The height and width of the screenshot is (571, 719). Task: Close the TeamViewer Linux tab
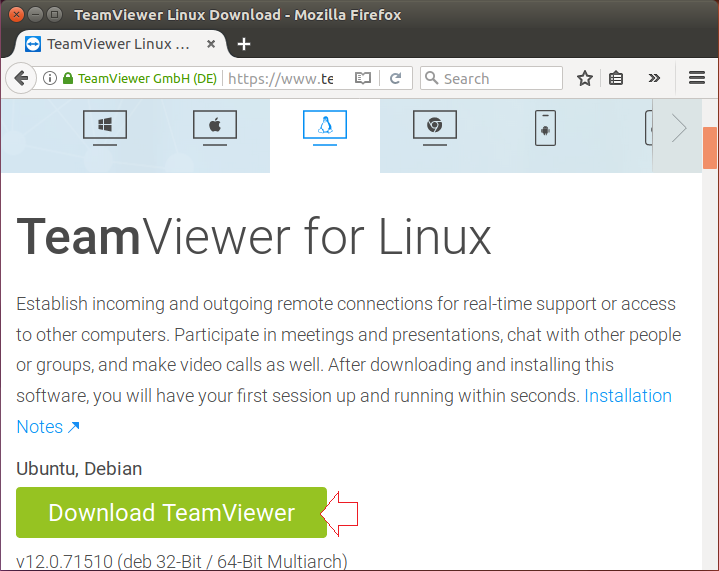coord(211,44)
